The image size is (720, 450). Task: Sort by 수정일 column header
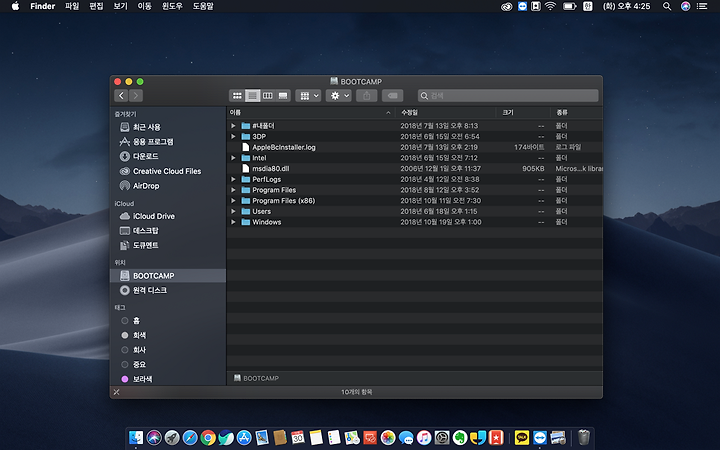446,112
